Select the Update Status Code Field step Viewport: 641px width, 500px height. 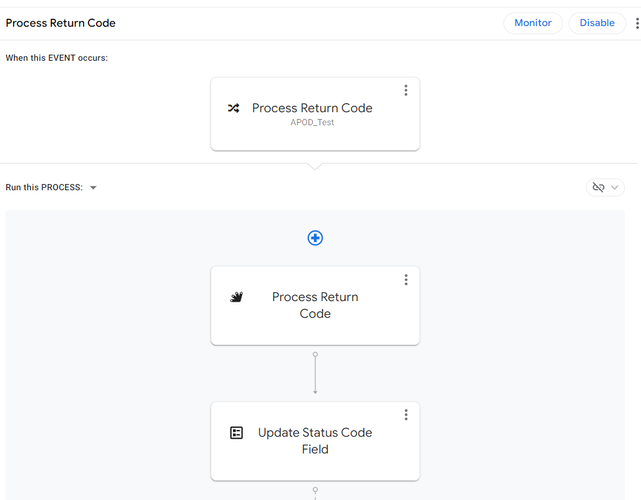coord(315,441)
